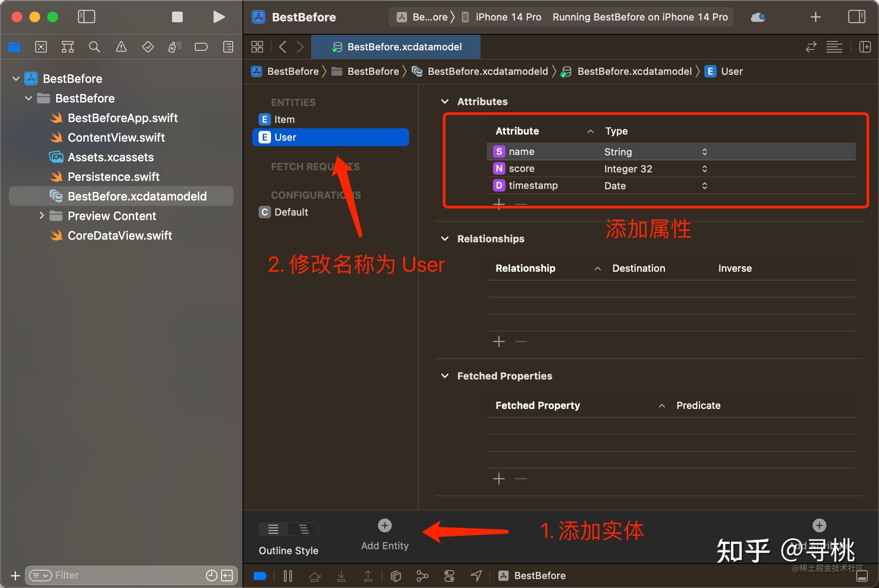Open the Breakpoint navigator
The width and height of the screenshot is (879, 588).
coord(201,47)
